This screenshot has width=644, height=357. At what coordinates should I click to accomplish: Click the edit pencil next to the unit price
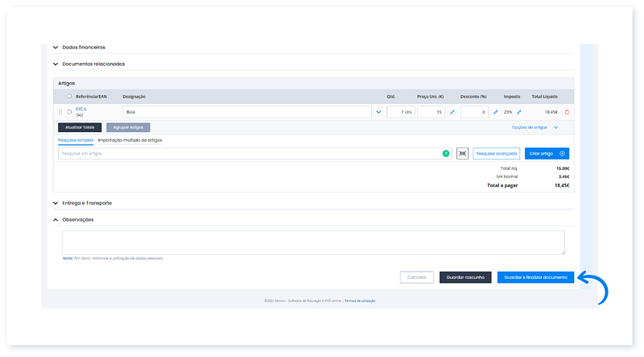[x=452, y=112]
